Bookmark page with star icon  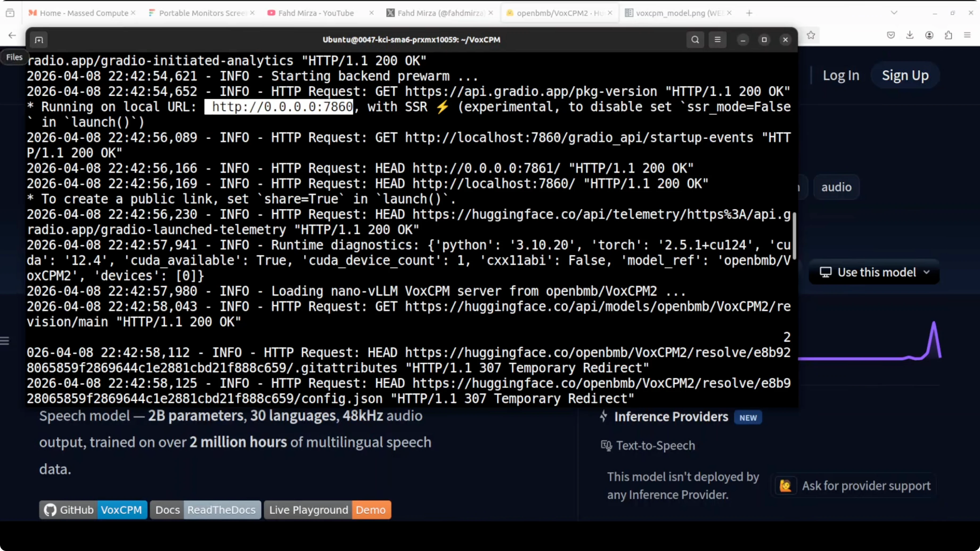tap(811, 35)
